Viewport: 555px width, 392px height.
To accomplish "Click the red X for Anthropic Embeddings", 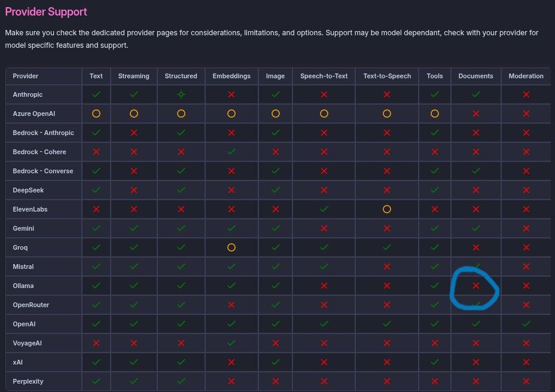I will click(x=231, y=94).
